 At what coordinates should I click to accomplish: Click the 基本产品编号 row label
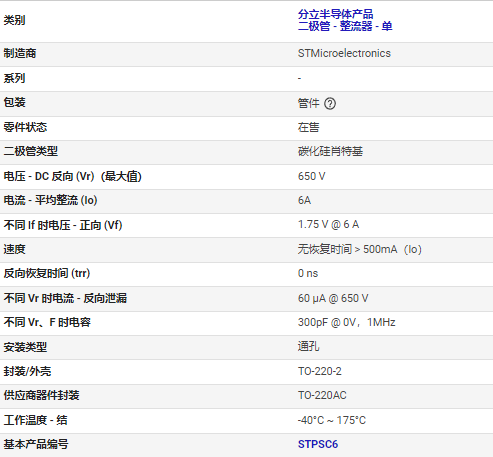coord(36,444)
